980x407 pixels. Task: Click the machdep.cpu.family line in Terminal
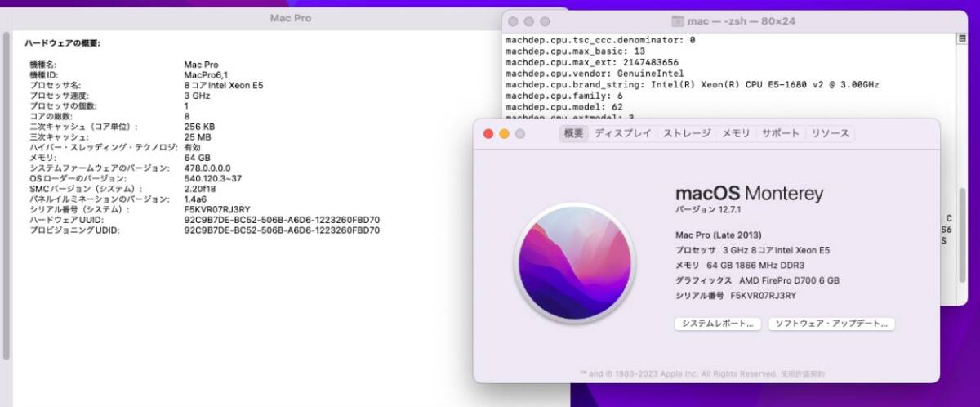pos(564,96)
